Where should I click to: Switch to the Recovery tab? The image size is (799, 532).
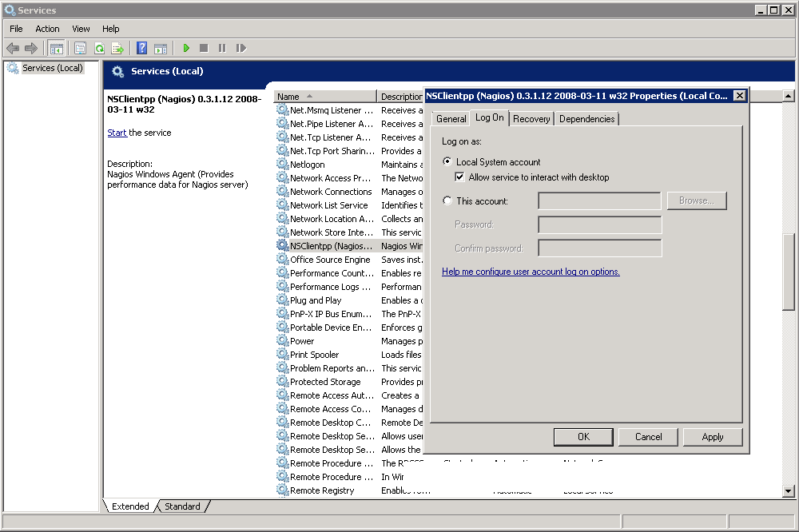pyautogui.click(x=531, y=119)
